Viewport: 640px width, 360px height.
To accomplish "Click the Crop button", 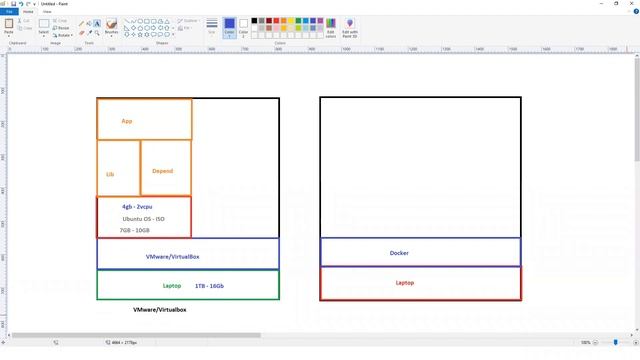I will pyautogui.click(x=60, y=20).
